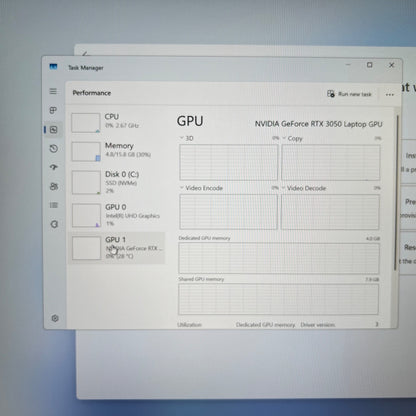Viewport: 416px width, 416px height.
Task: Open the Users page icon
Action: point(54,186)
